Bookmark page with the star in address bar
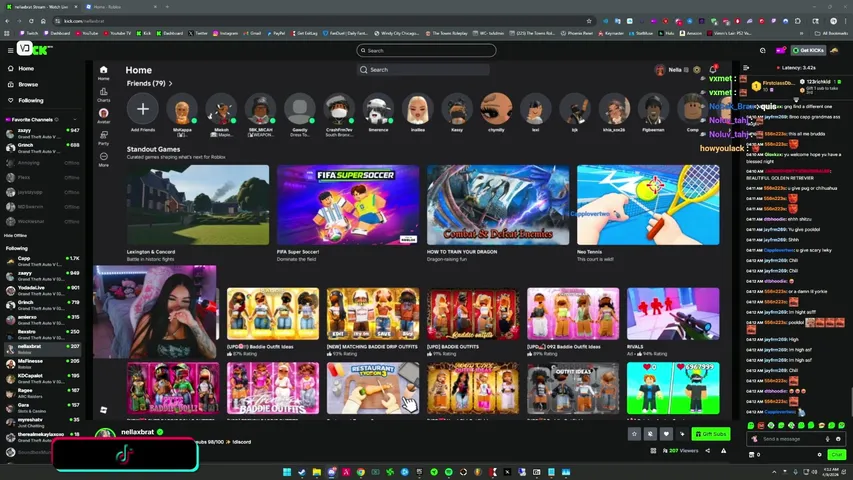853x480 pixels. tap(589, 21)
